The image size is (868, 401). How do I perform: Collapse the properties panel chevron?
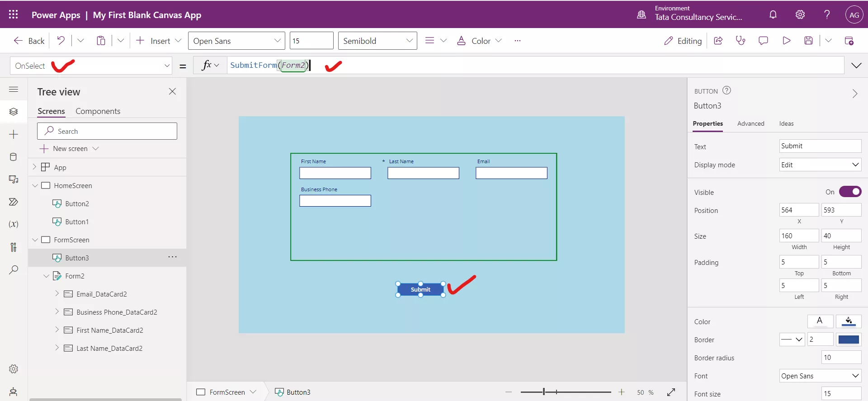click(854, 93)
